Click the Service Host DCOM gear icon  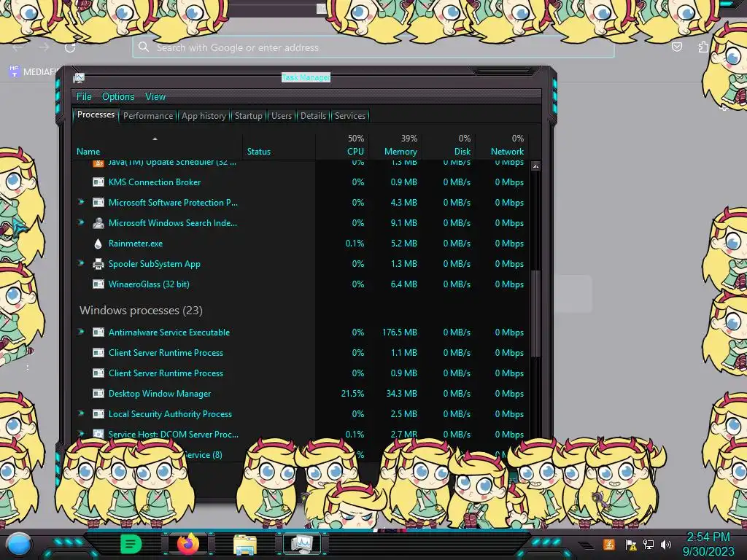[x=98, y=434]
